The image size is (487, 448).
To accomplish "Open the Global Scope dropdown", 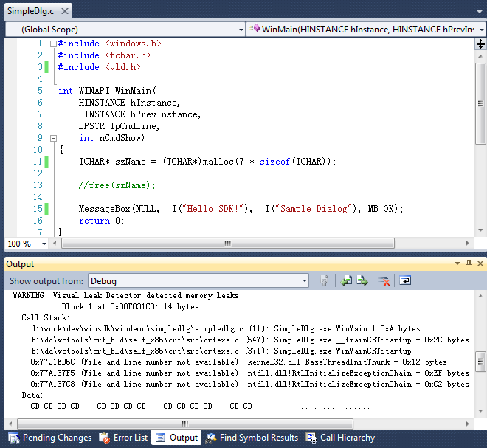I will (x=125, y=30).
